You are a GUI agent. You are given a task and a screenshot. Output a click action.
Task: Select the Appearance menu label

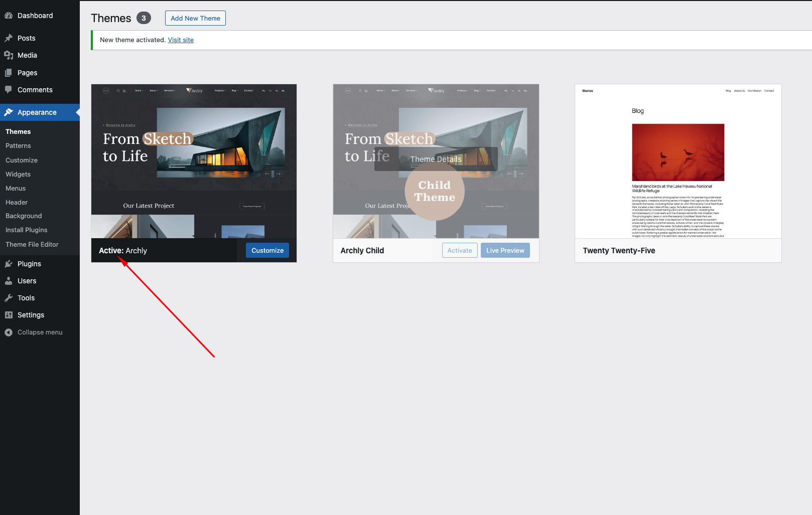(x=37, y=112)
